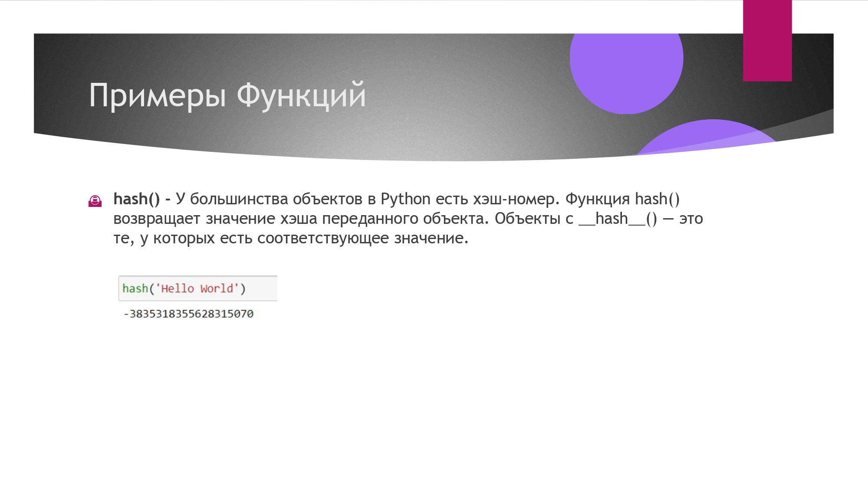Click the pink bullet icon before hash()

(x=95, y=201)
